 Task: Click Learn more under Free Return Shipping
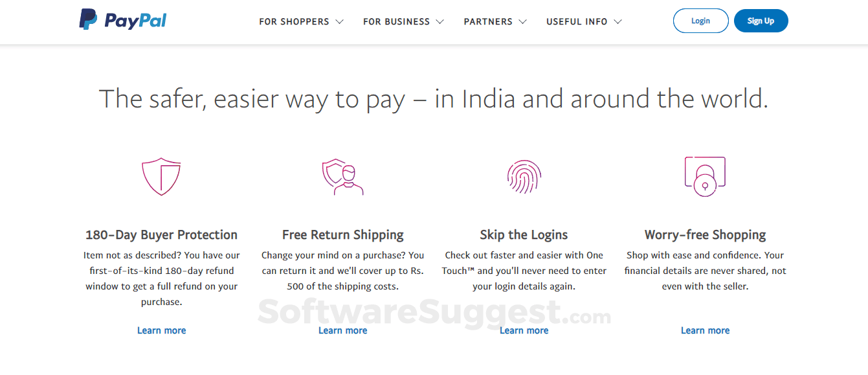[x=342, y=330]
